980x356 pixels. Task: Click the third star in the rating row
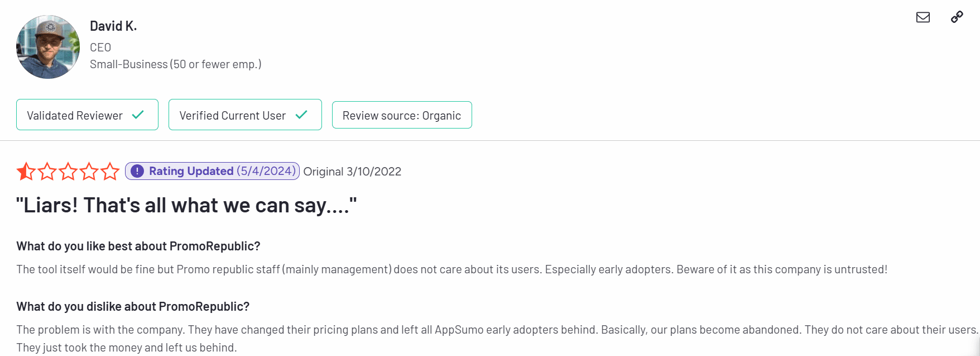coord(68,172)
